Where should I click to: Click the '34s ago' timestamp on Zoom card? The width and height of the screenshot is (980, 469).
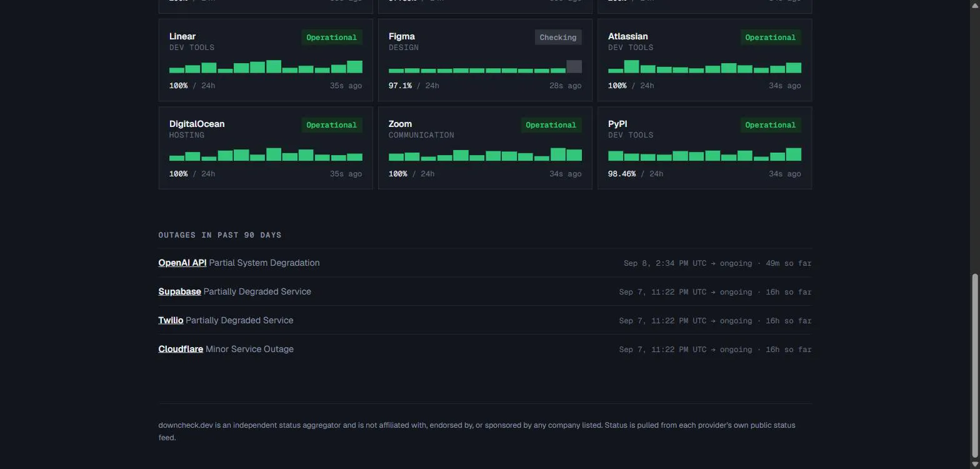point(565,174)
